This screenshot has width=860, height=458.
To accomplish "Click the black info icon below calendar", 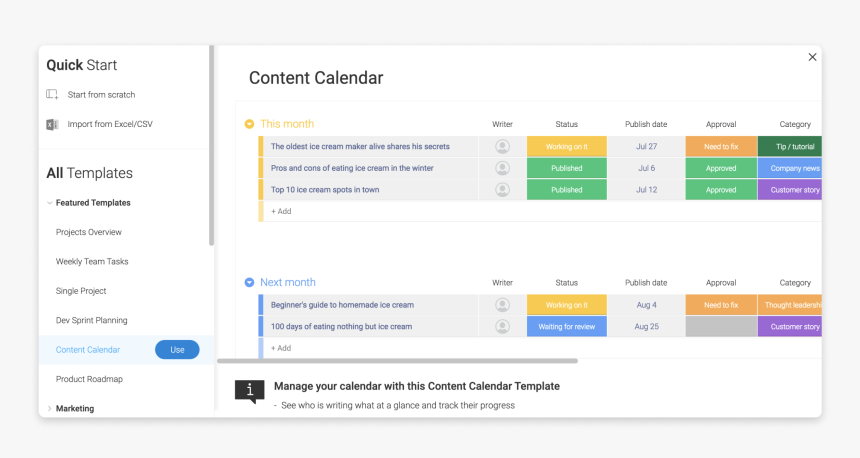I will [x=250, y=391].
